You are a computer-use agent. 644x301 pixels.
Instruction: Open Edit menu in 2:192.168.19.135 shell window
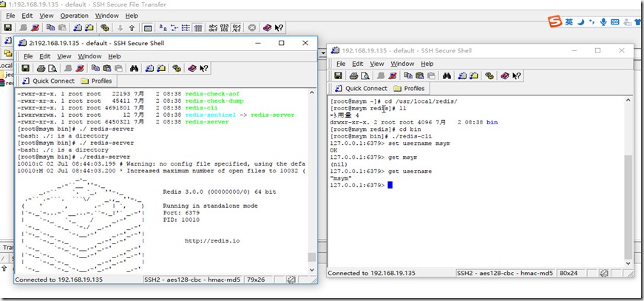(45, 56)
